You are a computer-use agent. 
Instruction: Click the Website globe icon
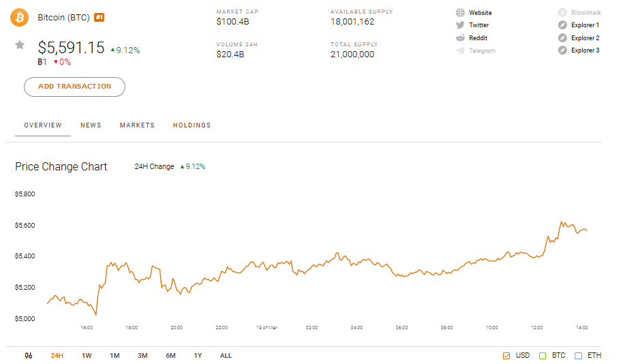point(460,13)
